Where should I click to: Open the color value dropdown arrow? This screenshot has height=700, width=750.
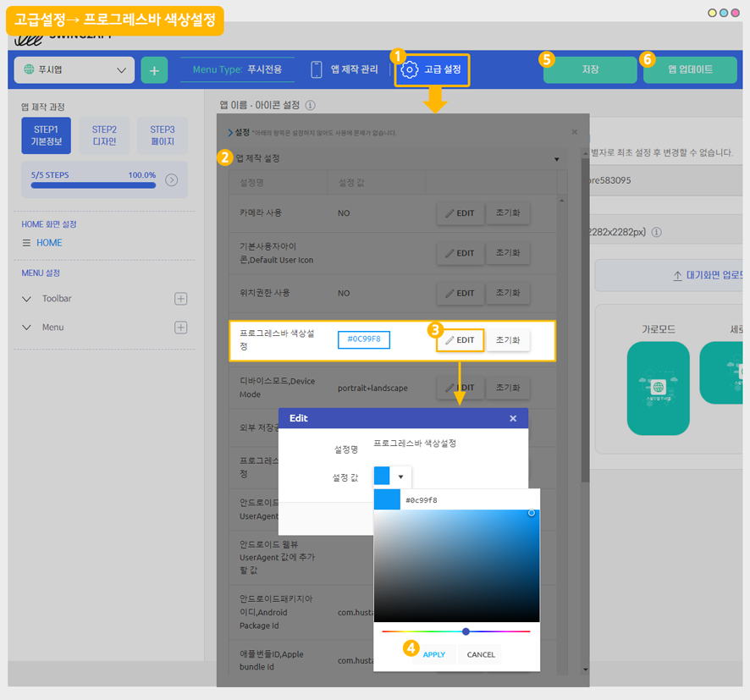tap(400, 477)
